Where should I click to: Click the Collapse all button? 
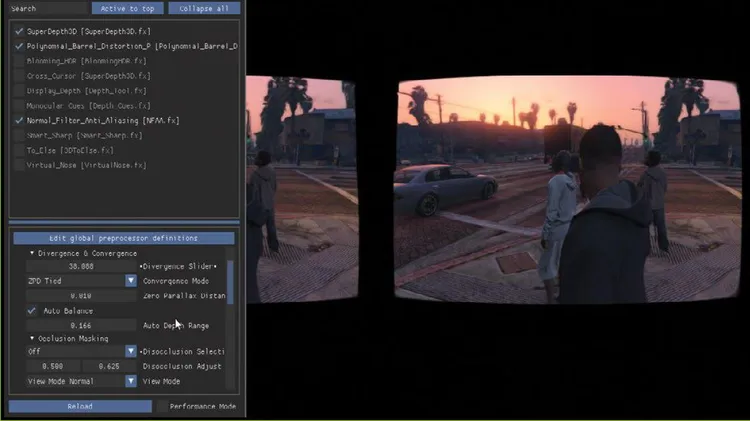[204, 8]
